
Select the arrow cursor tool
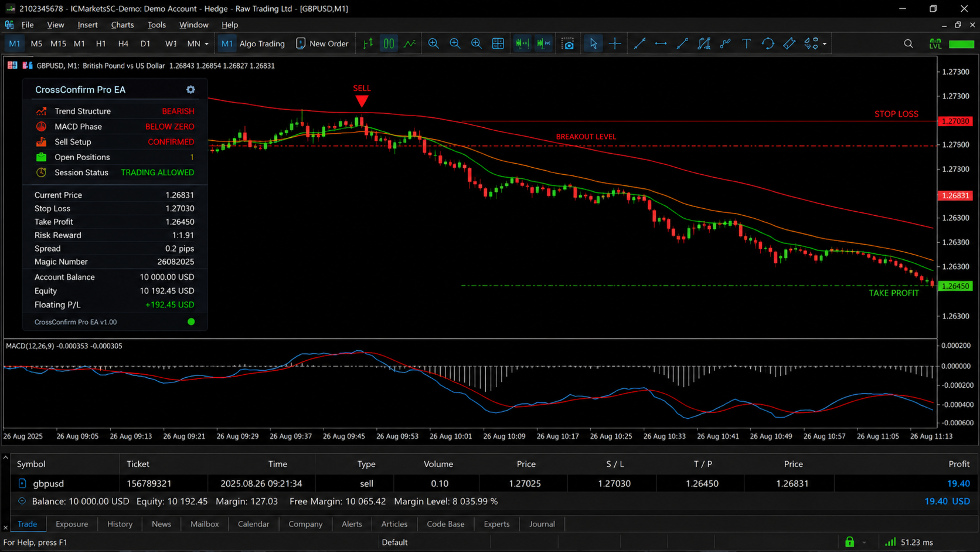[593, 43]
